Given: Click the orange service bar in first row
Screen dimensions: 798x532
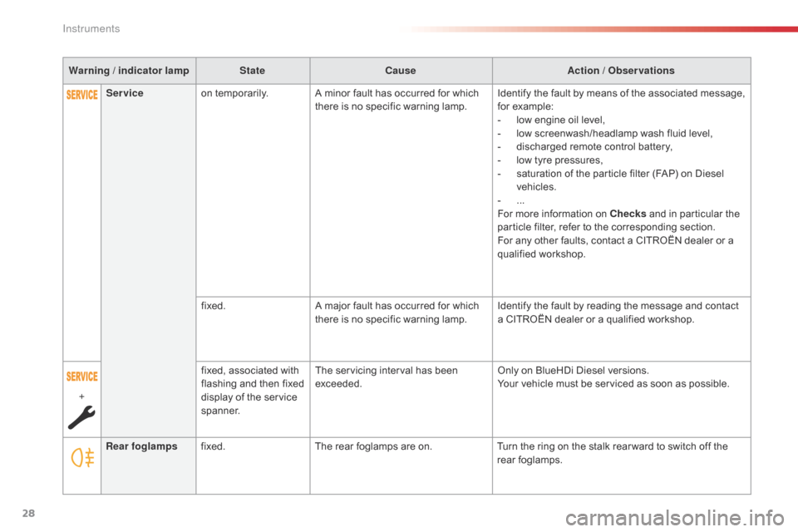Looking at the screenshot, I should coord(81,96).
